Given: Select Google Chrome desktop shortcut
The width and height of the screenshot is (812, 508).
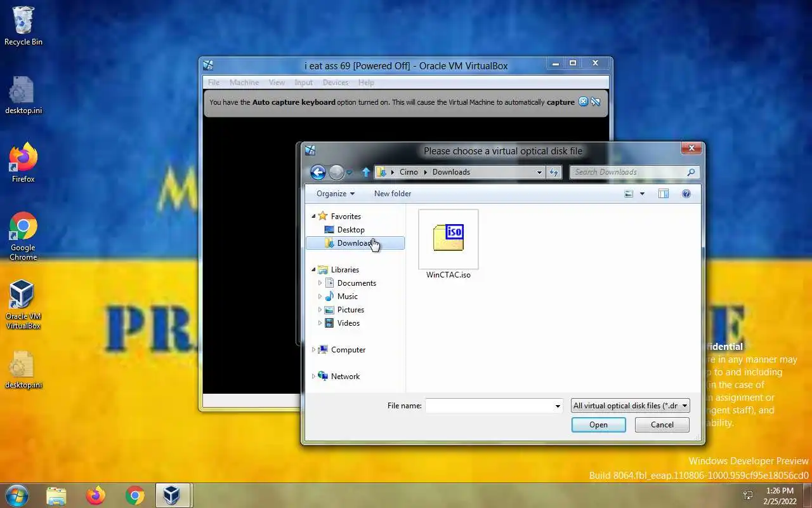Looking at the screenshot, I should coord(23,236).
